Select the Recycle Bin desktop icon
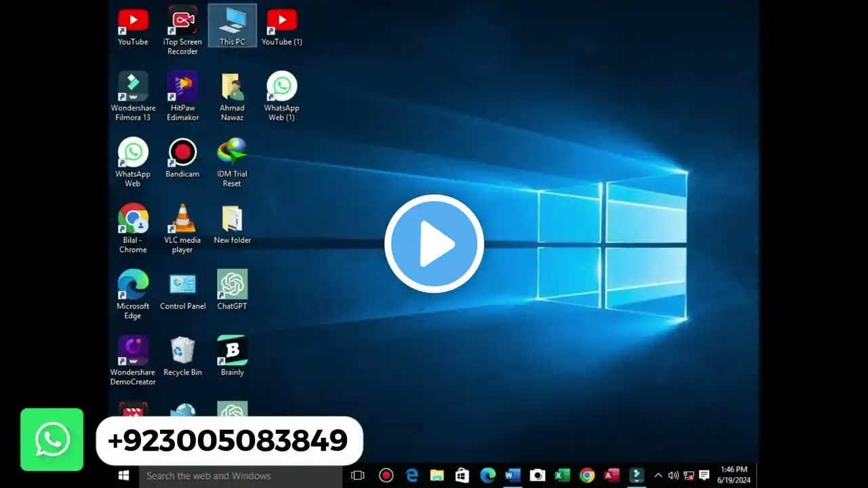The image size is (868, 488). pos(182,357)
